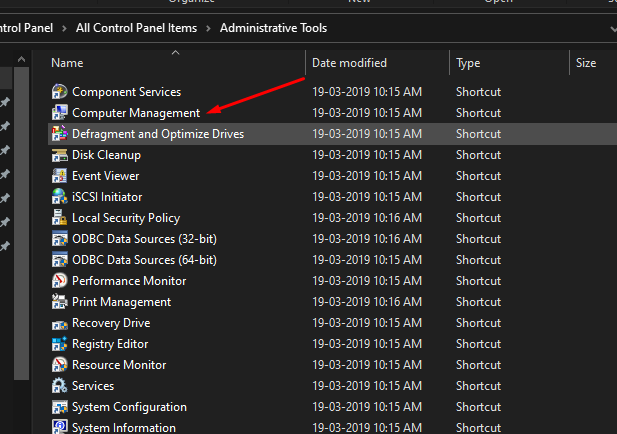
Task: Select Registry Editor file name
Action: [110, 344]
